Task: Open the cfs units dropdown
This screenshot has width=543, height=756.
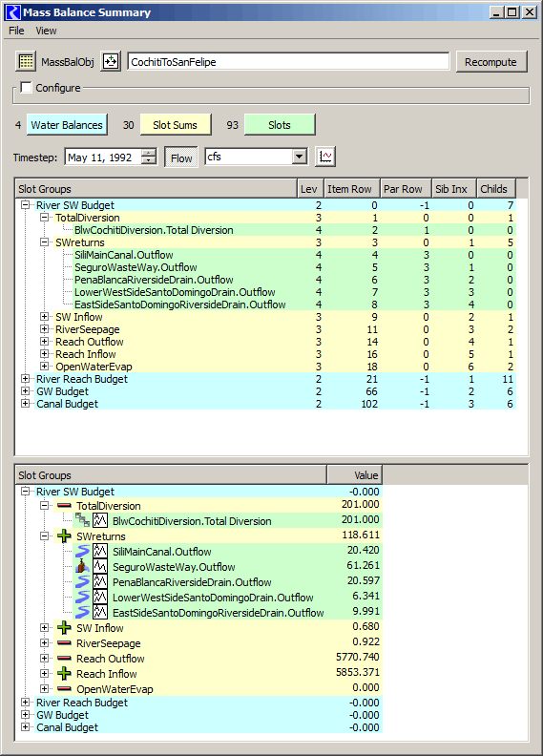Action: tap(300, 157)
